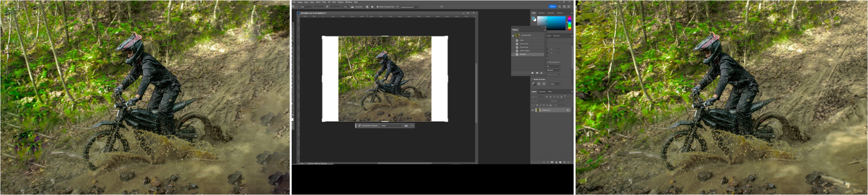Click the create new layer icon

564,162
